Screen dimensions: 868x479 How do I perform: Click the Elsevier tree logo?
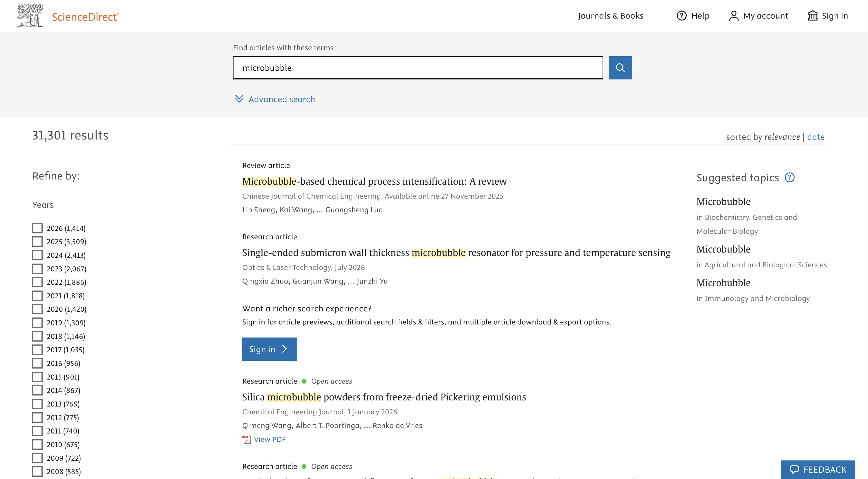[30, 15]
